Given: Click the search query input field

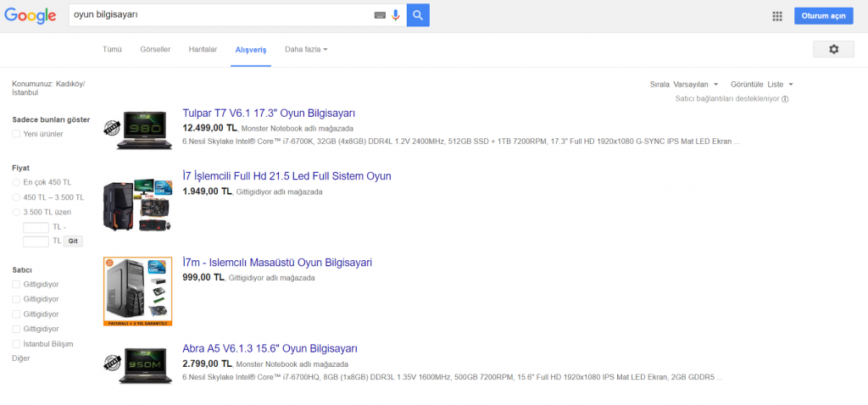Looking at the screenshot, I should click(221, 15).
